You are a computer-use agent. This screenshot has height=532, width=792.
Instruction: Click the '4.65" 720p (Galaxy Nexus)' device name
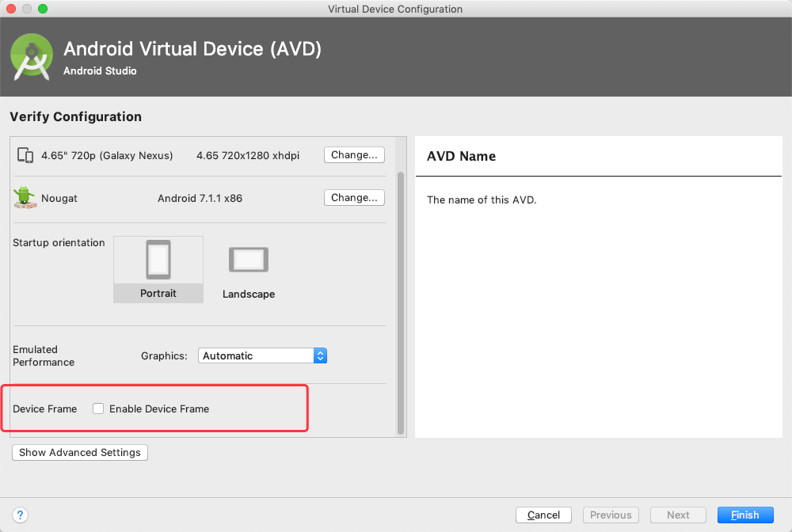click(x=107, y=155)
